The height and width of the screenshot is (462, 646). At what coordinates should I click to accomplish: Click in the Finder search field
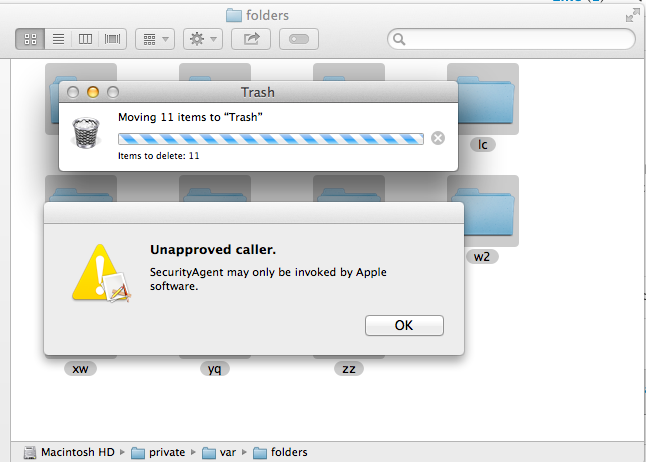(511, 39)
